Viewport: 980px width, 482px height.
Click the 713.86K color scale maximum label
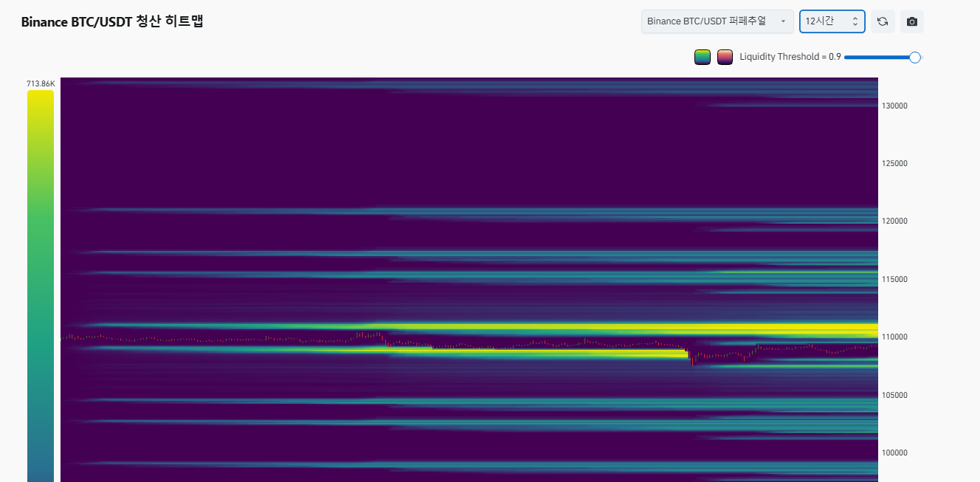click(x=41, y=84)
